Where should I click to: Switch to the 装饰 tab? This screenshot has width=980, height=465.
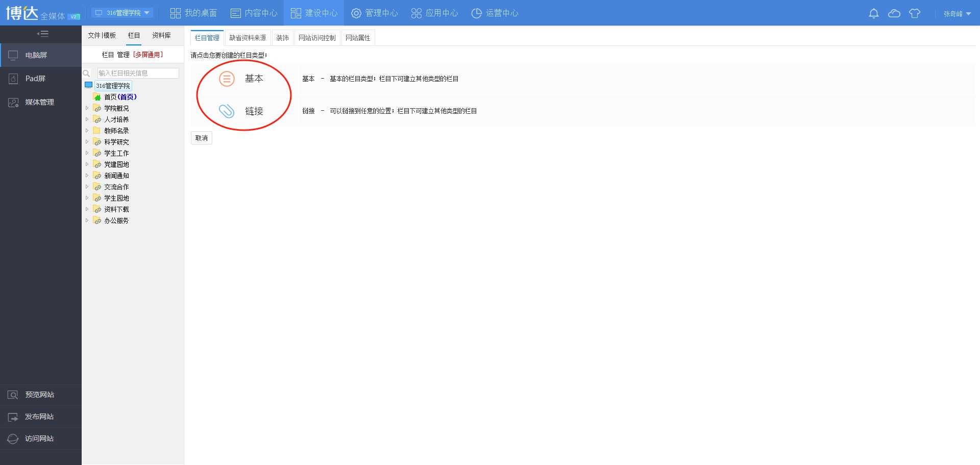283,38
